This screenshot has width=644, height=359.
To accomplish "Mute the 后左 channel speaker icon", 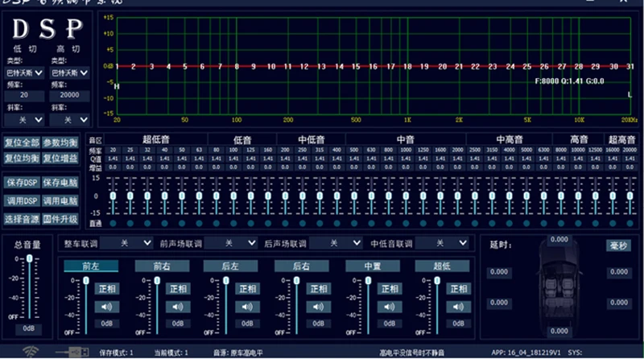I will point(247,307).
